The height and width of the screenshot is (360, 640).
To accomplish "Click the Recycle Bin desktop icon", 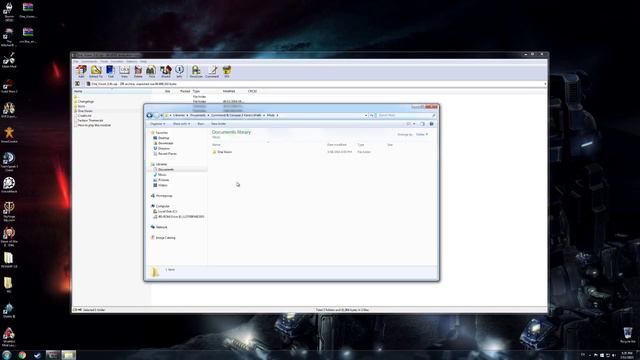I will click(x=628, y=334).
